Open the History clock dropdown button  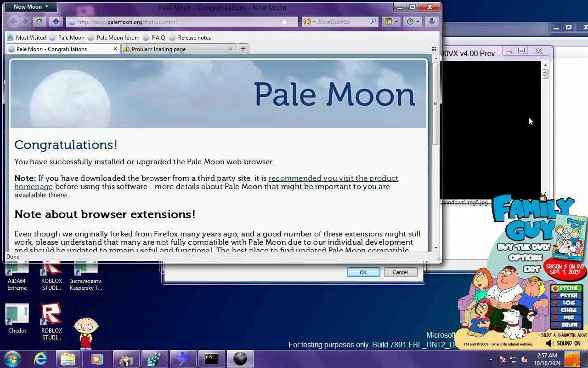tap(413, 22)
